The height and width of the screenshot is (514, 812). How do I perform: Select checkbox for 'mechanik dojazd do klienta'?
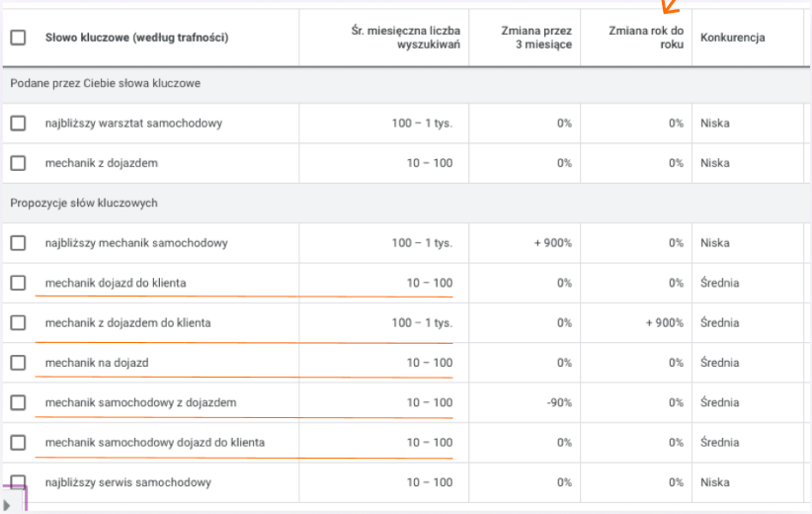[x=18, y=283]
